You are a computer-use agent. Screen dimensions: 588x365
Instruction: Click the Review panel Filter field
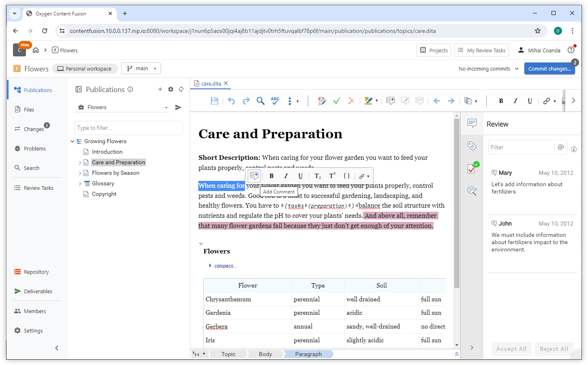[x=521, y=147]
